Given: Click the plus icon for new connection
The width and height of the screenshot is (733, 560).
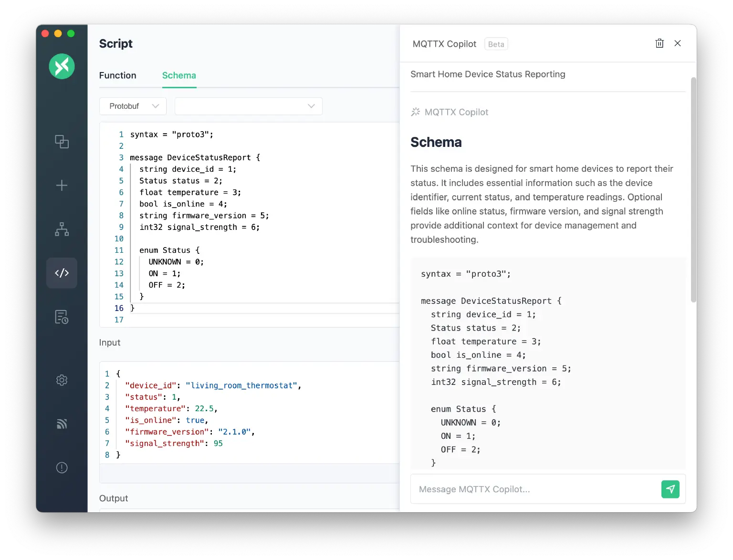Looking at the screenshot, I should click(62, 186).
